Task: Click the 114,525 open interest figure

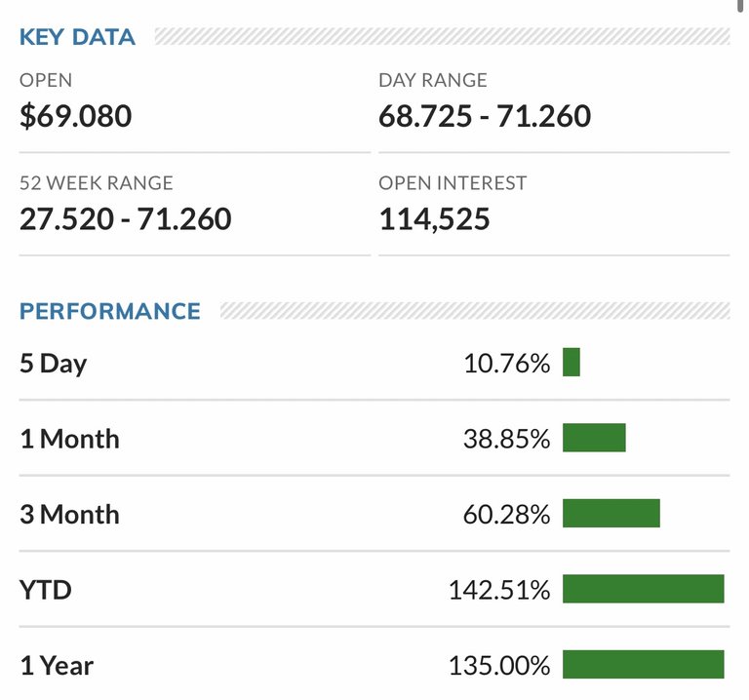Action: click(434, 218)
